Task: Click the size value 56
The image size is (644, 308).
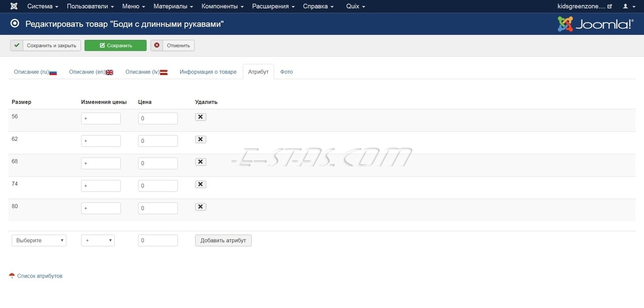Action: point(15,117)
